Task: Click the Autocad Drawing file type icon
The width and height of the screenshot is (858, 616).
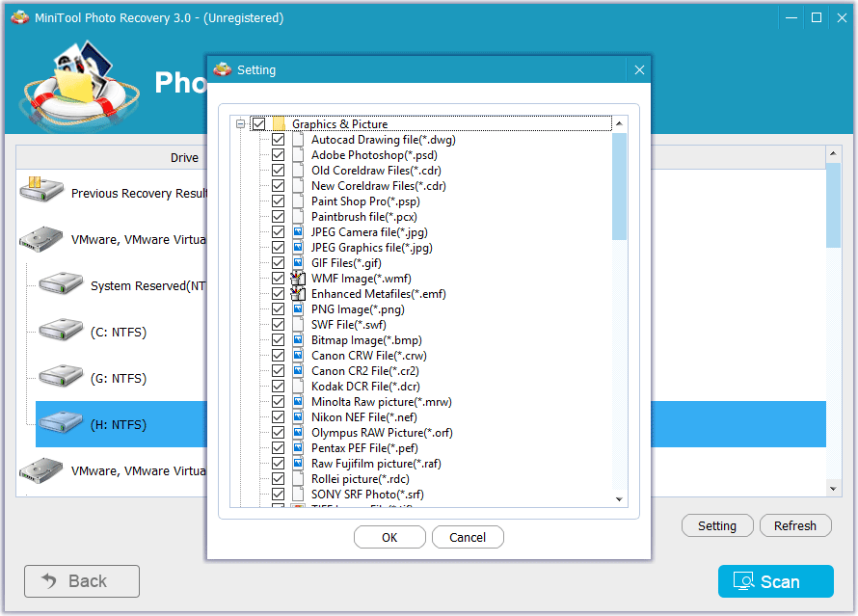Action: tap(298, 140)
